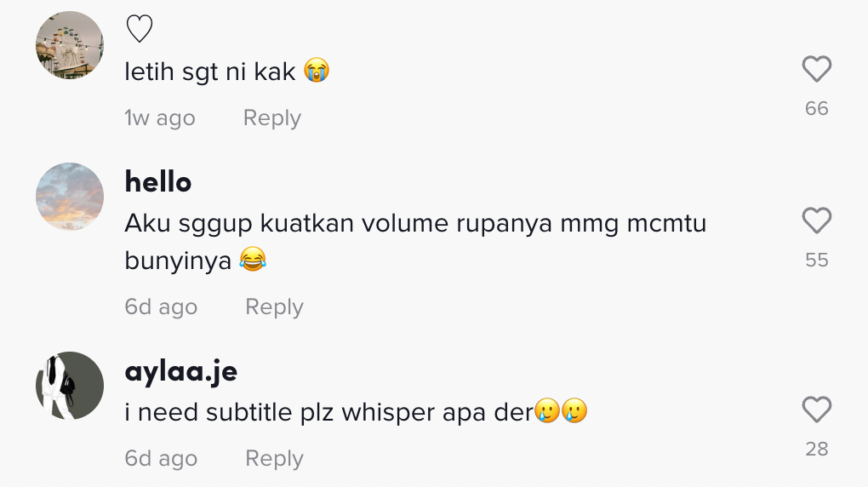Select the 66 likes count

click(x=817, y=109)
